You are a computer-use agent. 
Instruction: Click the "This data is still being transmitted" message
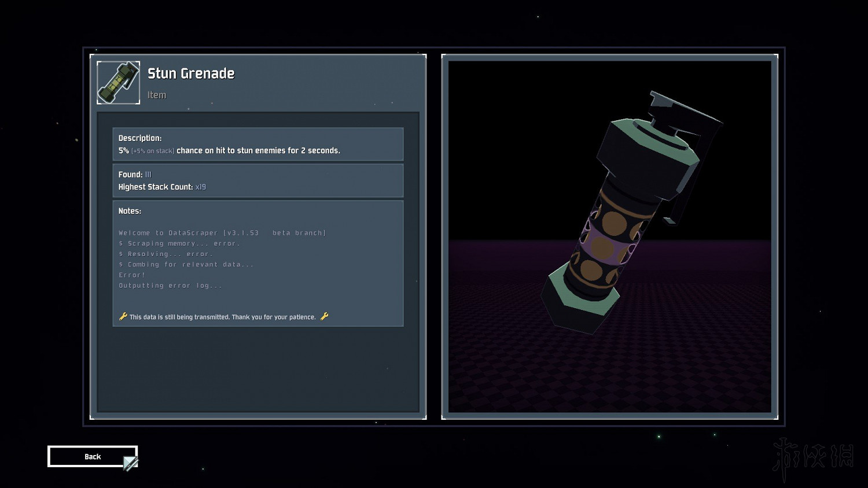223,317
